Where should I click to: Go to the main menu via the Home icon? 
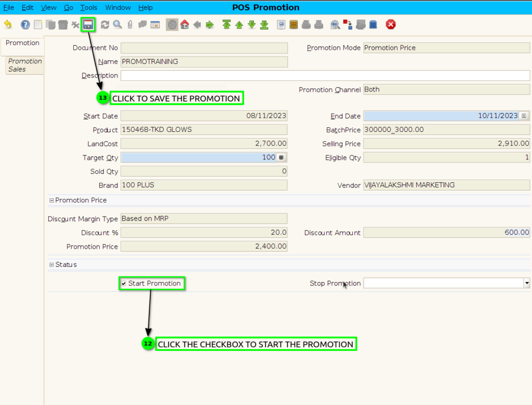[184, 24]
